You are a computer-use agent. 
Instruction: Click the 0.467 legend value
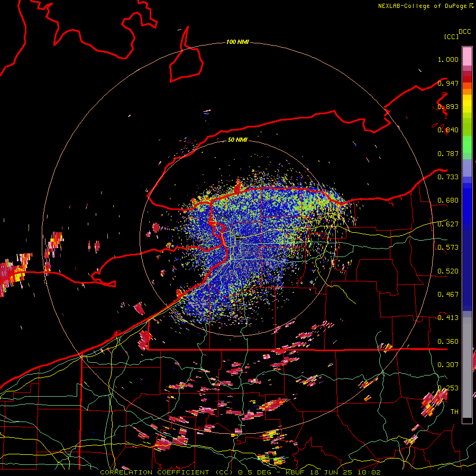point(448,295)
